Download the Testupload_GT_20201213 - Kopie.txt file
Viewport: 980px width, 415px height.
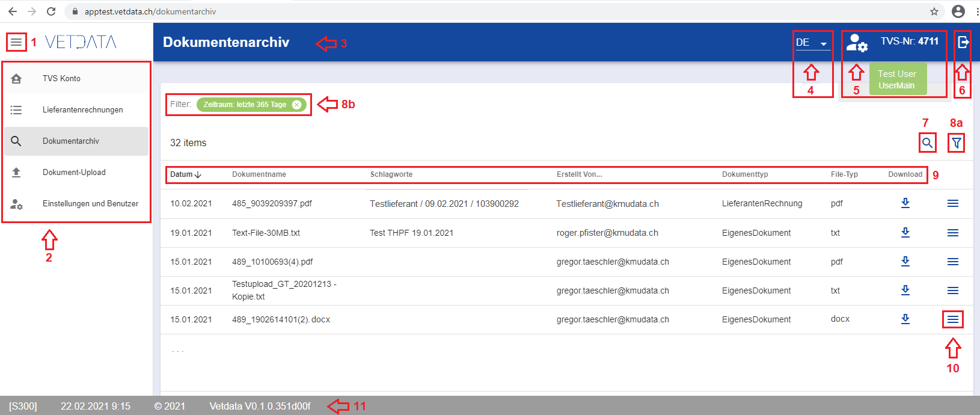(x=905, y=290)
